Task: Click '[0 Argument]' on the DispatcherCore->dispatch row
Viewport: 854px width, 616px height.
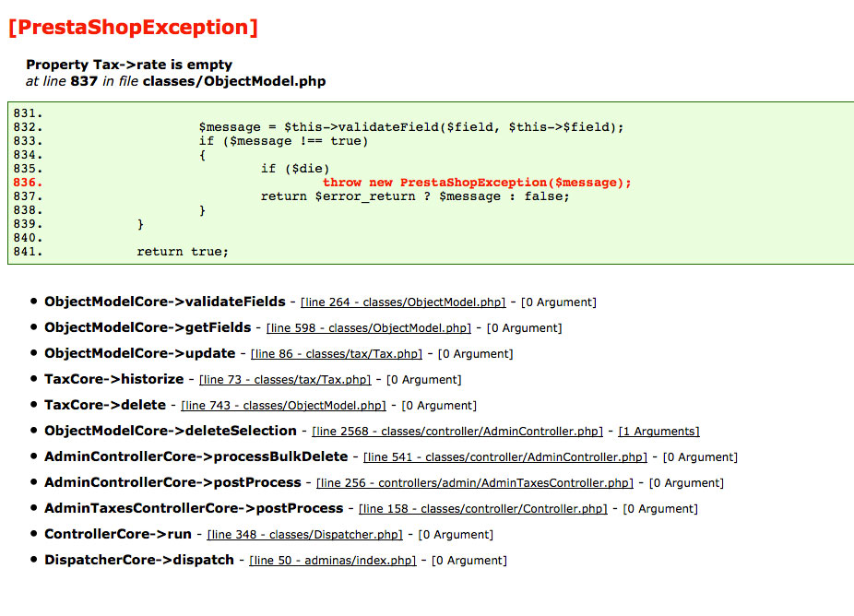Action: click(469, 561)
